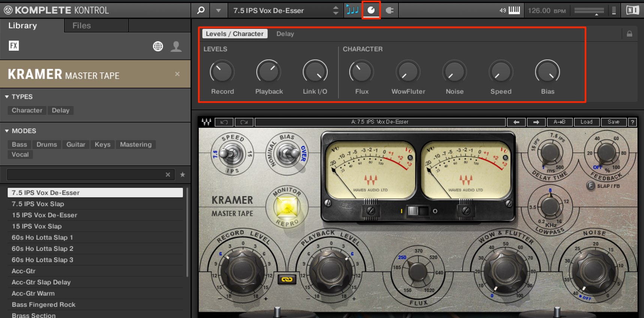Click the user content person icon
644x318 pixels.
(176, 46)
